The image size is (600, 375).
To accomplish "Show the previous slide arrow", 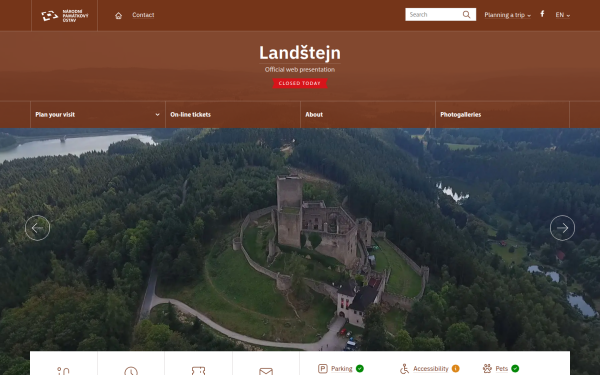I will tap(38, 228).
